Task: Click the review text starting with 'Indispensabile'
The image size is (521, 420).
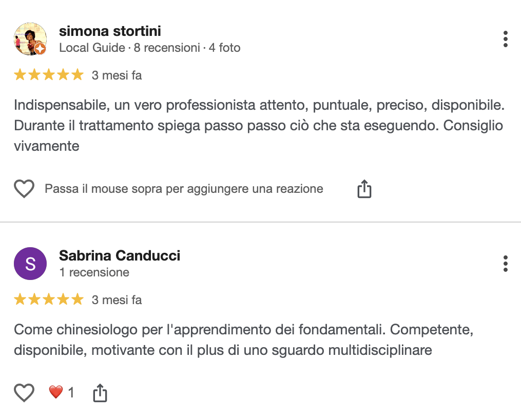Action: (259, 126)
